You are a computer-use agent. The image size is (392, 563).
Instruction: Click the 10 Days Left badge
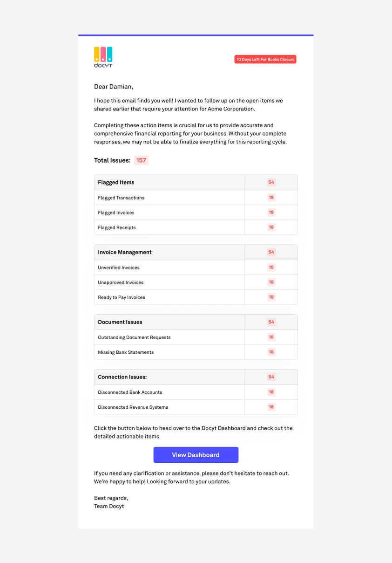265,60
